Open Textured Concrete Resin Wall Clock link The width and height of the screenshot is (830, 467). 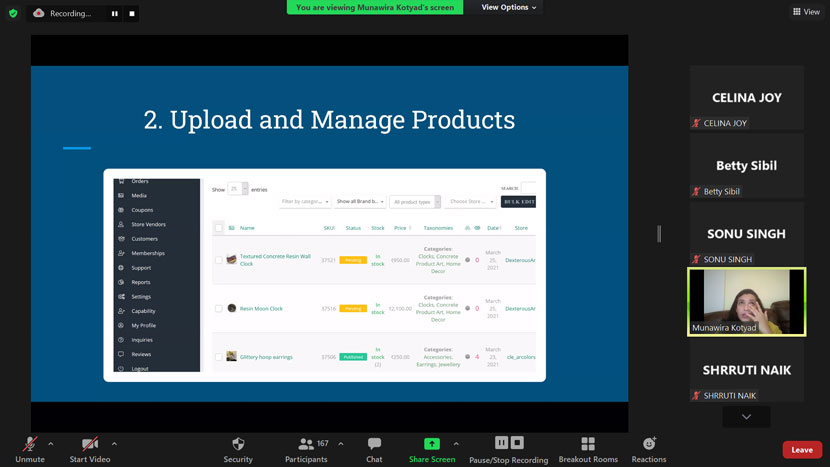click(275, 260)
